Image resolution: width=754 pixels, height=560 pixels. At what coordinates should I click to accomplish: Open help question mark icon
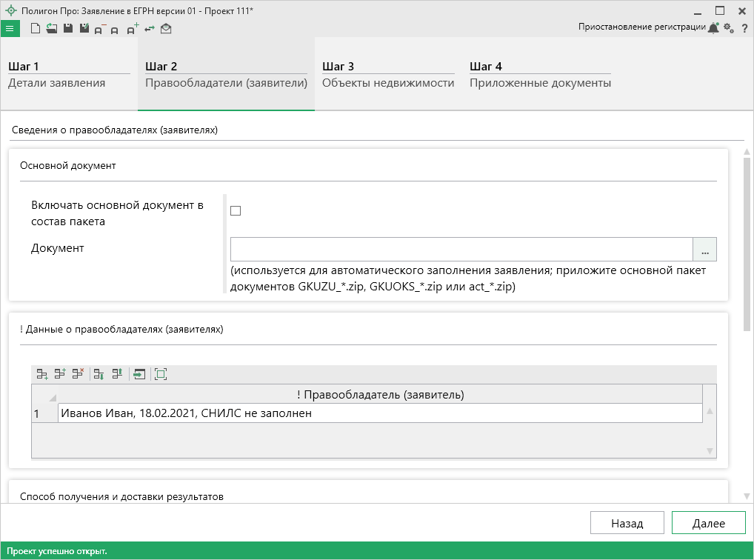tap(744, 28)
